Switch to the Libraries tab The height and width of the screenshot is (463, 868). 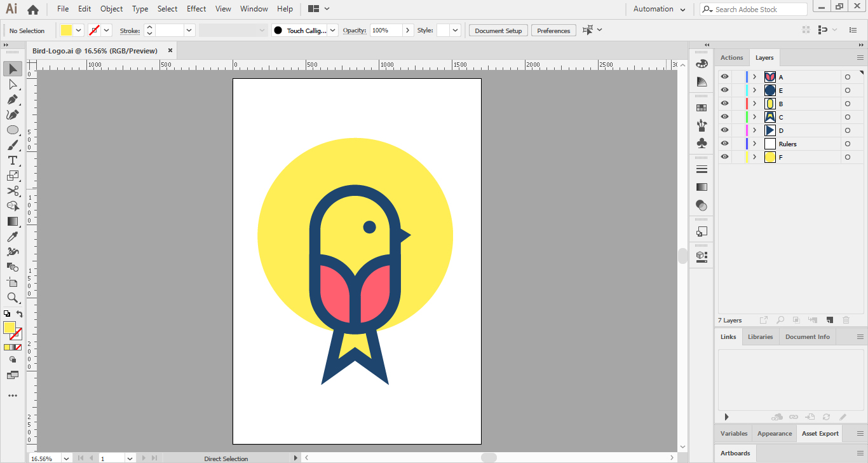point(760,336)
